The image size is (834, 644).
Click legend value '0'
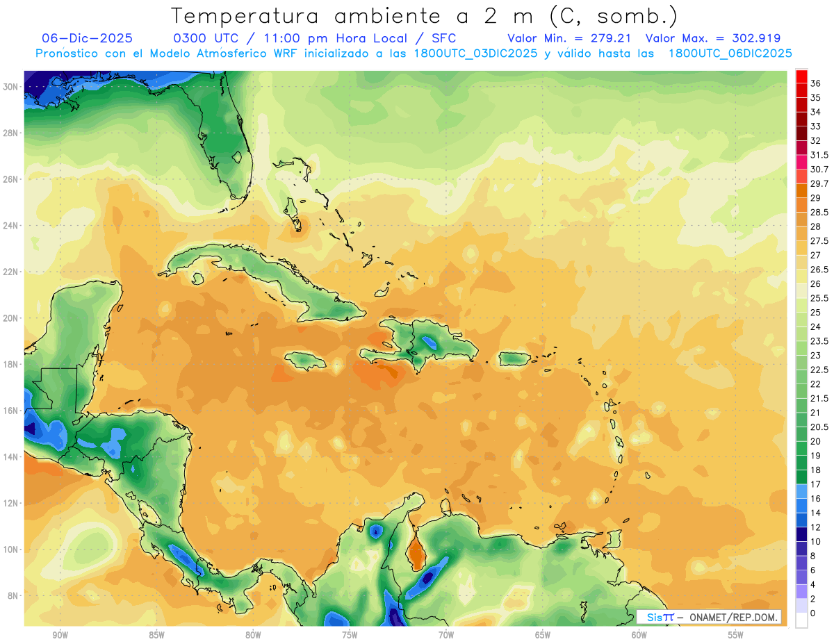tap(813, 613)
